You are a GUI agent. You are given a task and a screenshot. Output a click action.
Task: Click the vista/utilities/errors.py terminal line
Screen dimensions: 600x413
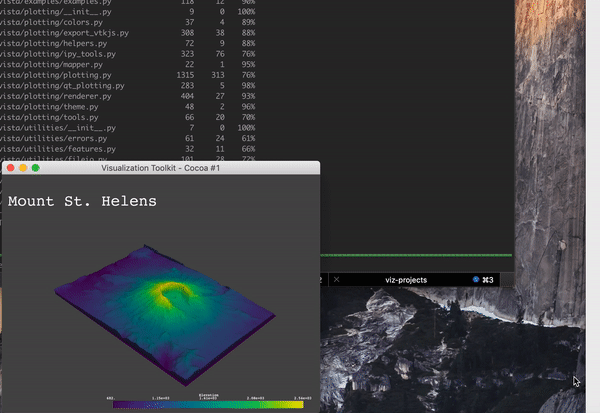[127, 138]
